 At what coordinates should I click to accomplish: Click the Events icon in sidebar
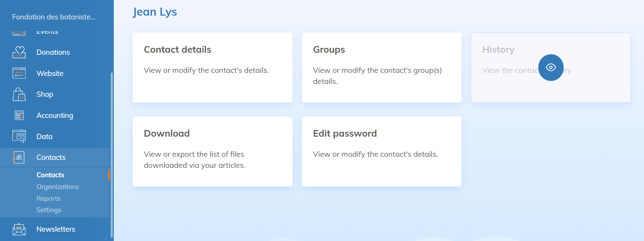[x=19, y=33]
